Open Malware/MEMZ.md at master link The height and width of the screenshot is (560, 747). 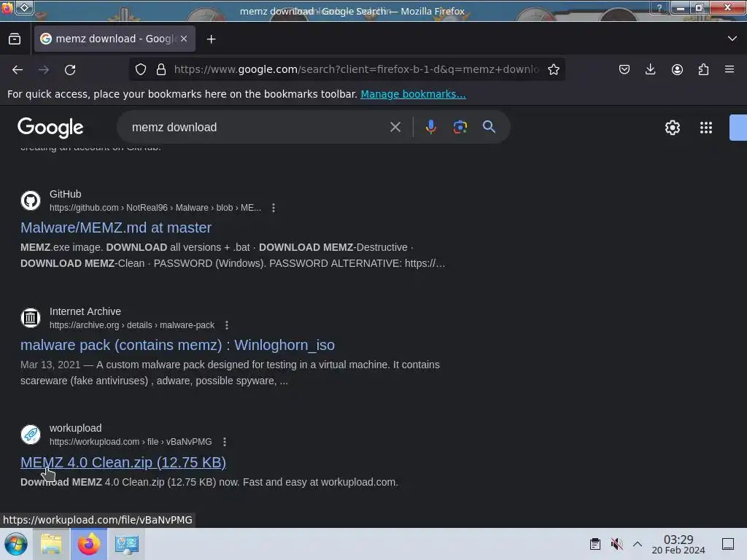click(x=116, y=227)
